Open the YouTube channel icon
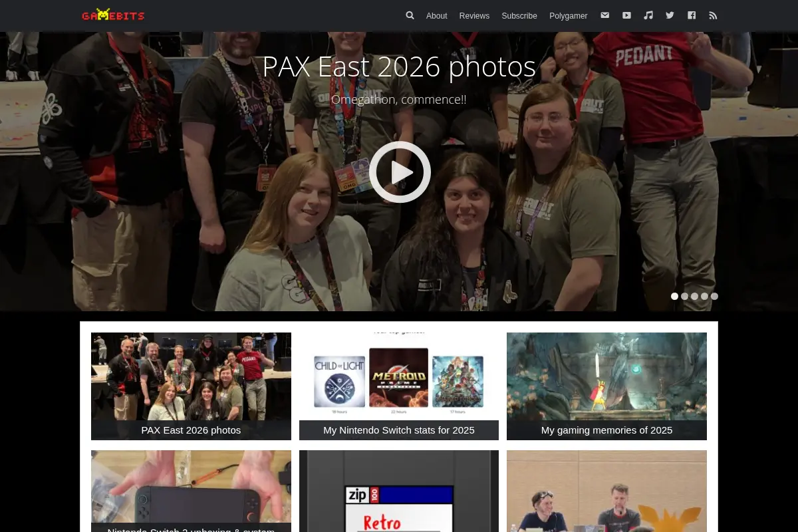This screenshot has height=532, width=798. click(x=626, y=15)
